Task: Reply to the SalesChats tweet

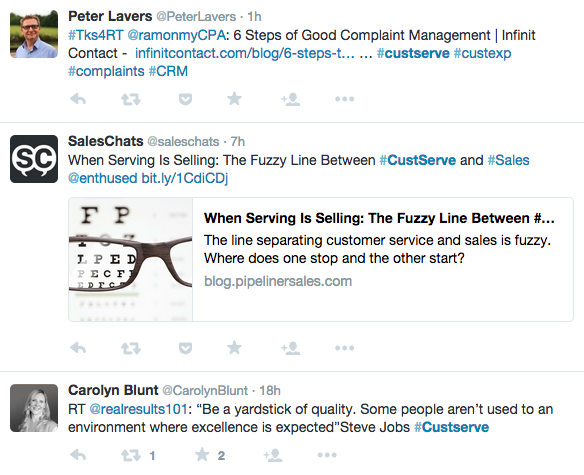Action: (78, 348)
